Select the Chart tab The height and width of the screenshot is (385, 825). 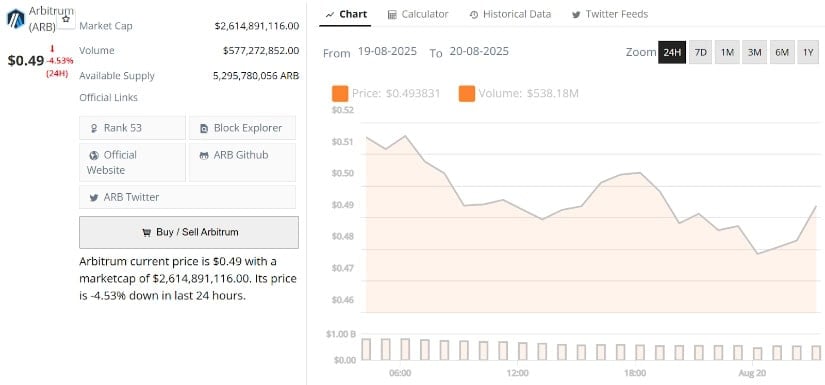[x=346, y=14]
